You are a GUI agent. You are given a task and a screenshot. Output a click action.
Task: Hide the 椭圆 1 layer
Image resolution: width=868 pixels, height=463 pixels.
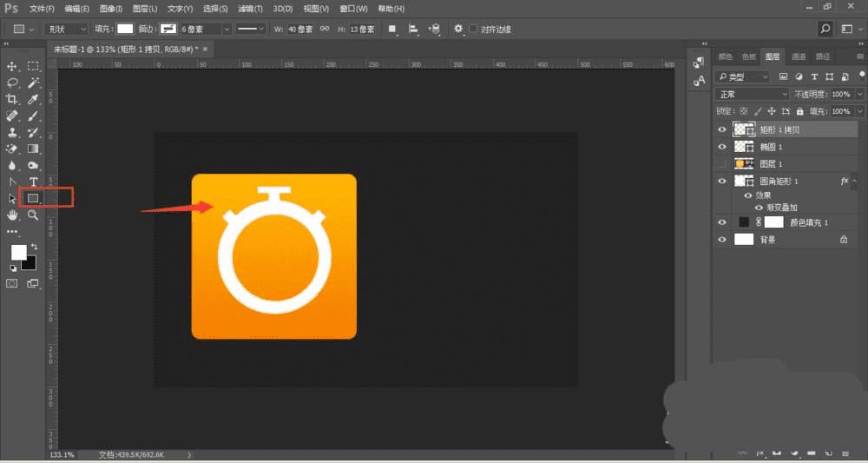(x=721, y=147)
